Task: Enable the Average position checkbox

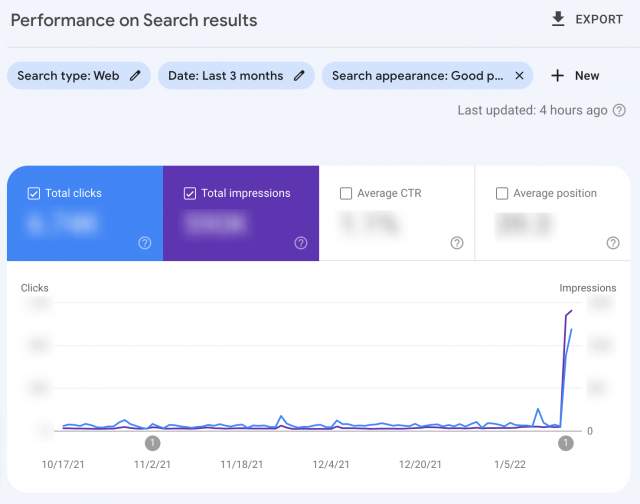Action: 502,193
